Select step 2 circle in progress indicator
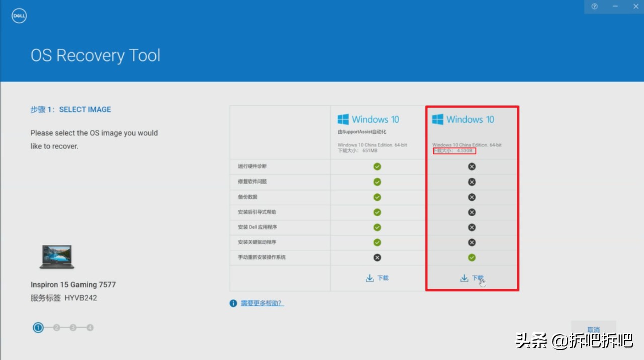 56,328
